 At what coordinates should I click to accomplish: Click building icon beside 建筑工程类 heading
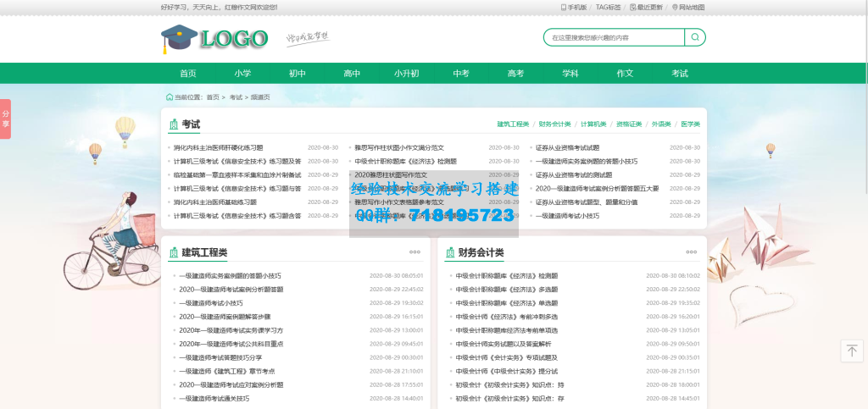pos(173,252)
